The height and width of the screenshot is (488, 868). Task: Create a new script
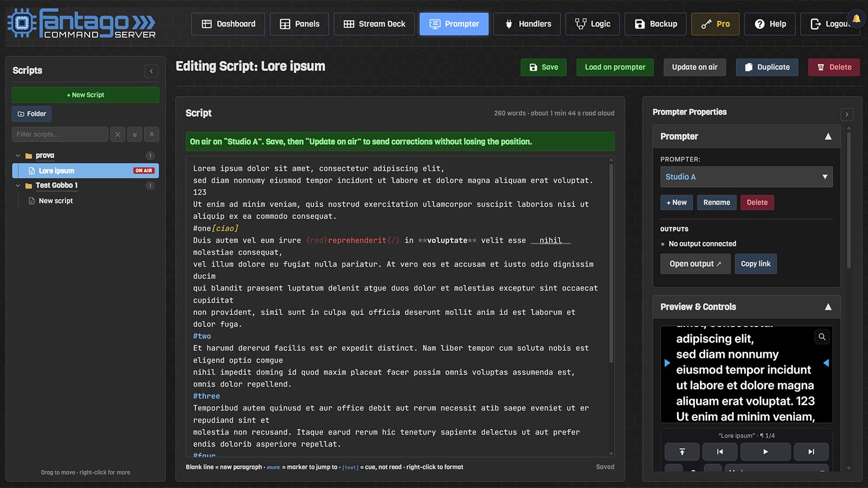point(85,95)
